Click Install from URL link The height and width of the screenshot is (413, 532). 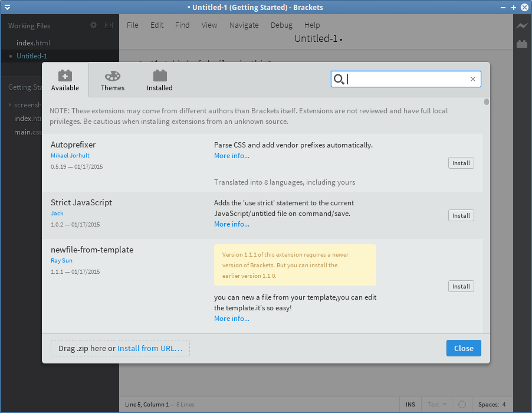(150, 349)
